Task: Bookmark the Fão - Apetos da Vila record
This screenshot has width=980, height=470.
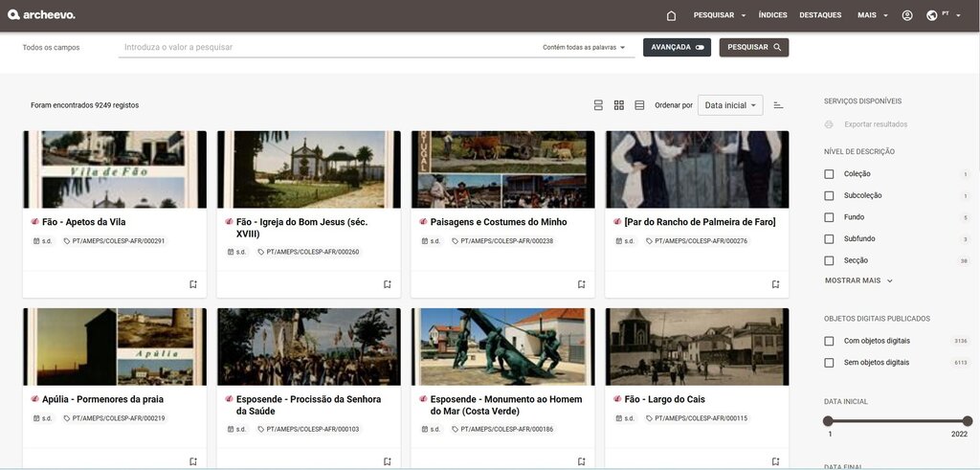Action: [x=192, y=284]
